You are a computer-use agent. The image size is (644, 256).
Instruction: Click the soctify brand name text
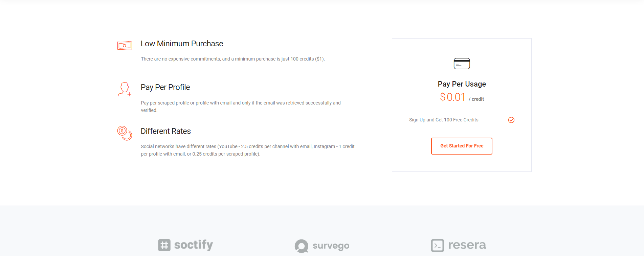pos(194,245)
